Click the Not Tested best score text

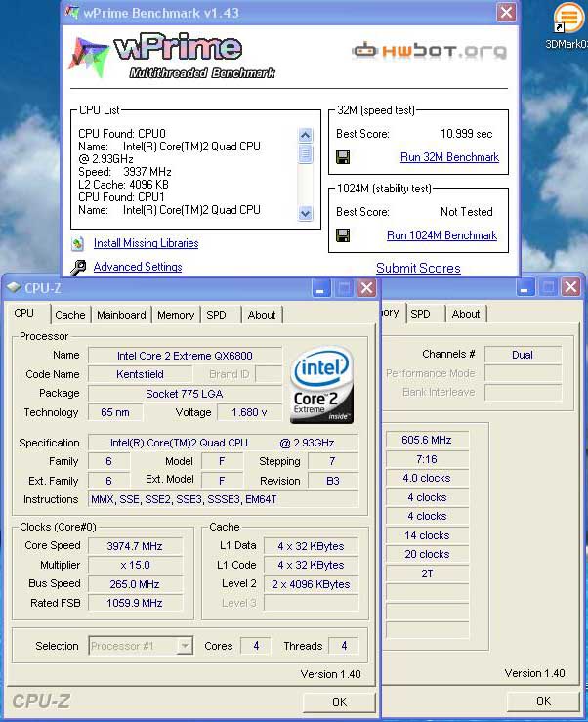[467, 212]
